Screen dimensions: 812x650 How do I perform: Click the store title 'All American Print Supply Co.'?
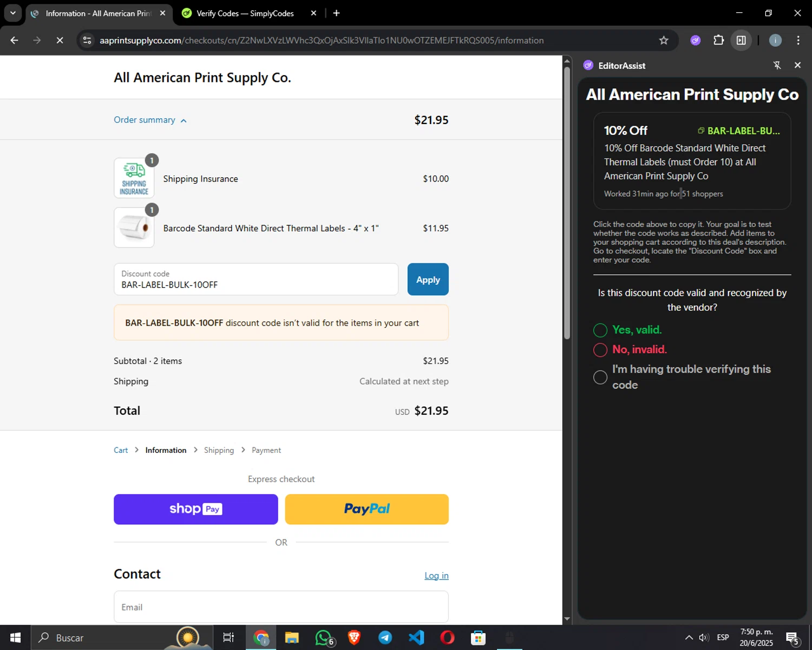tap(202, 77)
